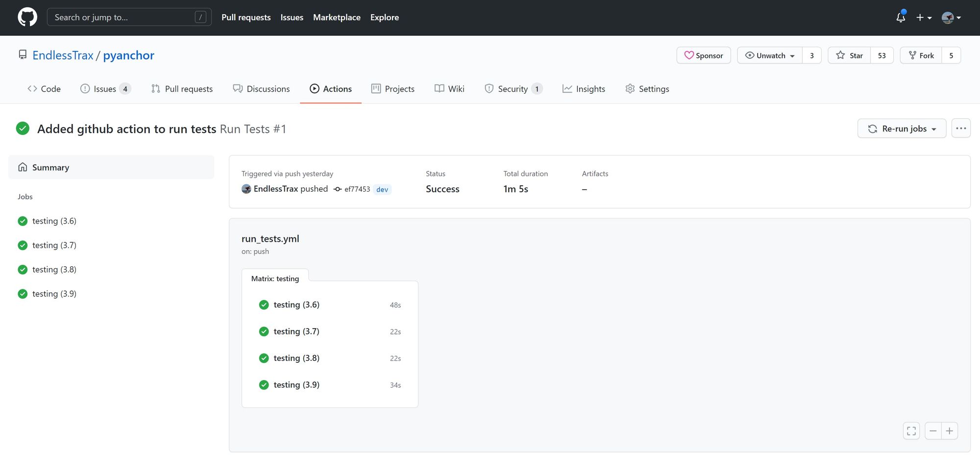Open commit ef77453
980x459 pixels.
pyautogui.click(x=357, y=189)
